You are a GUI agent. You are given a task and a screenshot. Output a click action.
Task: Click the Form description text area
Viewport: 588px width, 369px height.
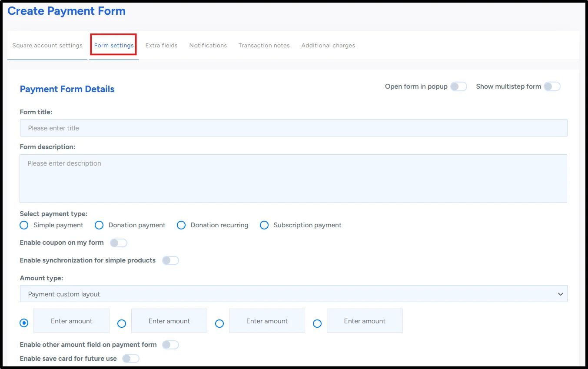(x=293, y=178)
